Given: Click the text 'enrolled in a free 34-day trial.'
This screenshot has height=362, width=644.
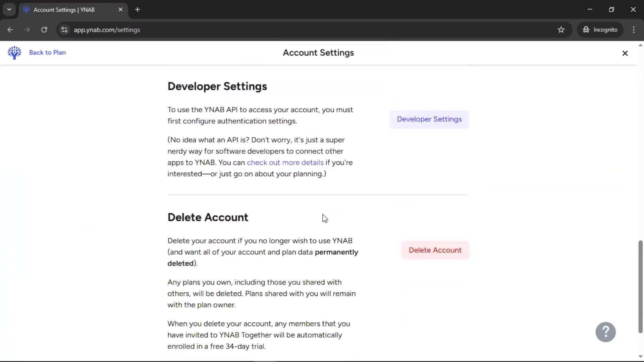Looking at the screenshot, I should pos(217,347).
